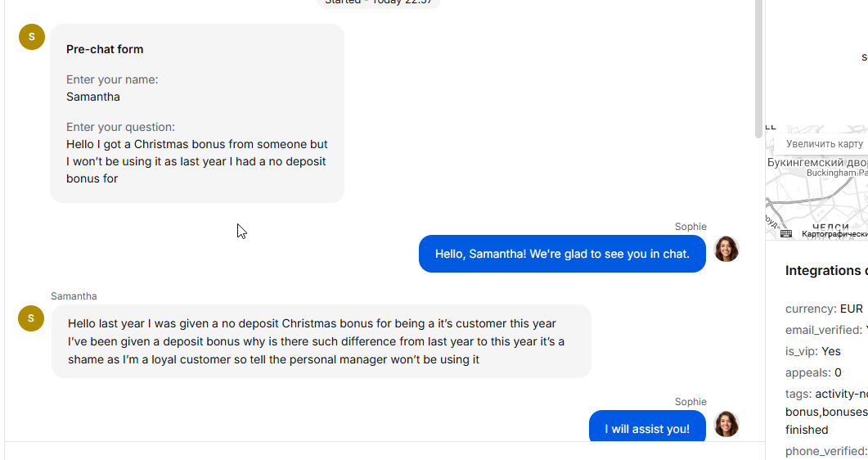This screenshot has height=460, width=868.
Task: Click the name 'Samantha' in pre-chat form
Action: coord(93,97)
